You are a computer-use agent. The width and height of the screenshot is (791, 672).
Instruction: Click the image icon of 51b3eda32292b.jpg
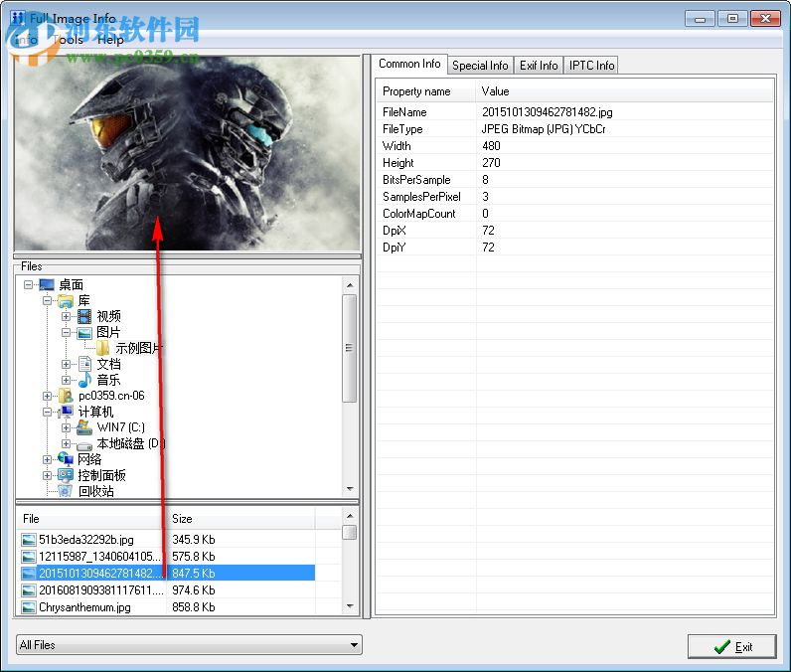(29, 540)
